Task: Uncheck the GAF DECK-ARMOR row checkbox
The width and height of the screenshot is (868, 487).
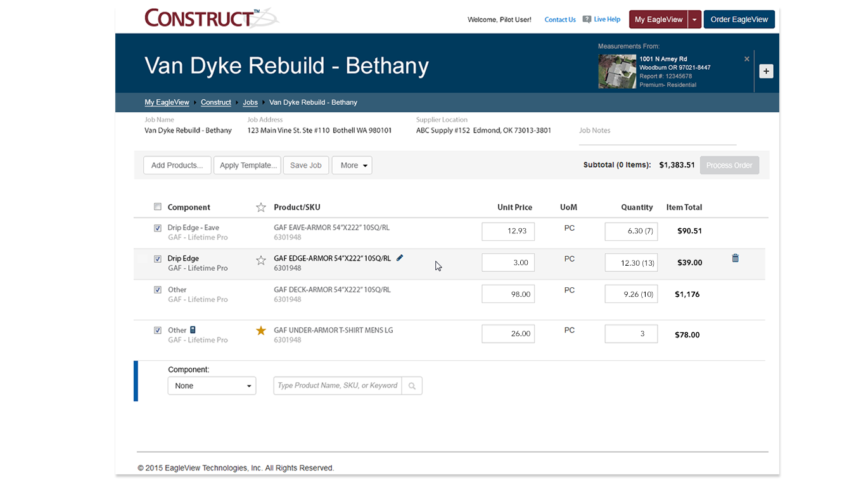Action: [158, 290]
